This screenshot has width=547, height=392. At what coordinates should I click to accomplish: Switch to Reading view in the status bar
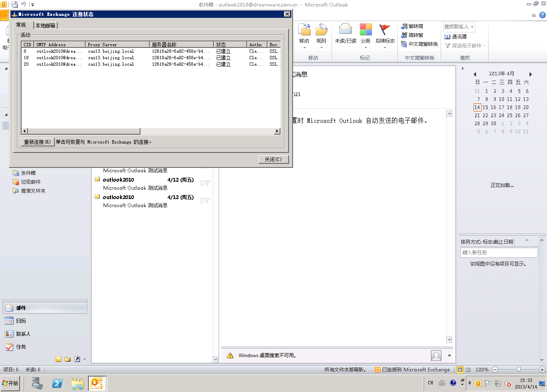468,370
